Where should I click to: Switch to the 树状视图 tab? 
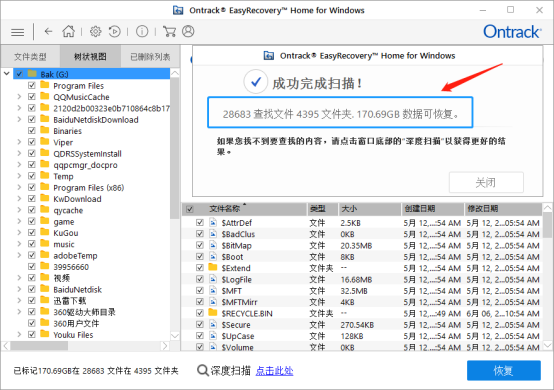tap(90, 57)
